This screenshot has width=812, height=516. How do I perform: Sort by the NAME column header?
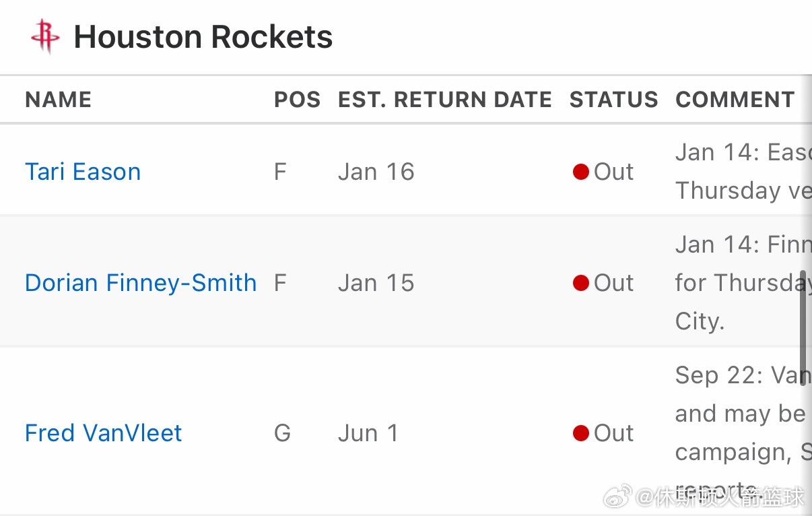(x=58, y=100)
